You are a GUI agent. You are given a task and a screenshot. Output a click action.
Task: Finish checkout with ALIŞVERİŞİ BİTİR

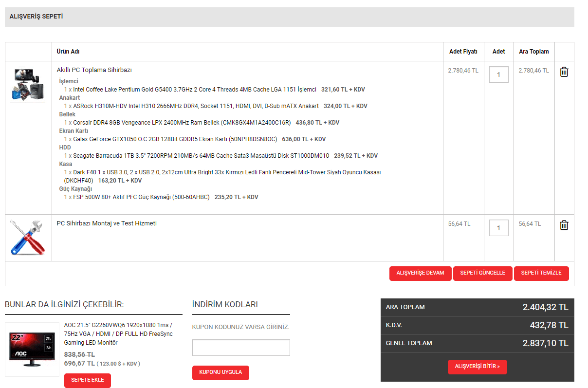pyautogui.click(x=478, y=367)
